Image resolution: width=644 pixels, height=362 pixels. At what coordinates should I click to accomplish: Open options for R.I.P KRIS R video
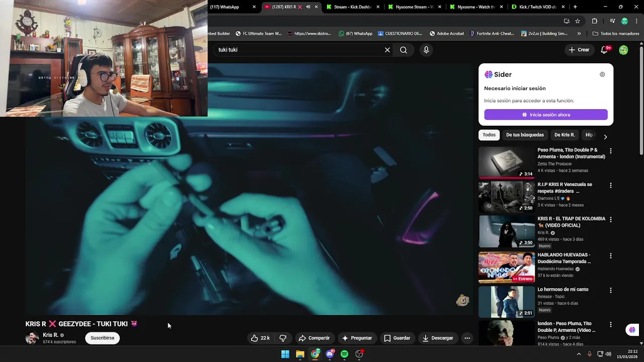point(611,186)
